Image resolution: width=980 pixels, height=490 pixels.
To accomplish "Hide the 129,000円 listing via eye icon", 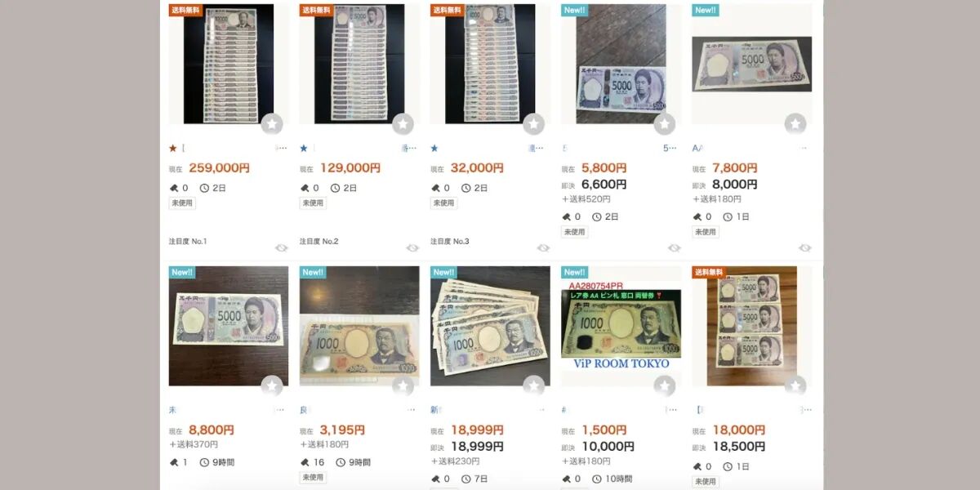I will pos(412,247).
